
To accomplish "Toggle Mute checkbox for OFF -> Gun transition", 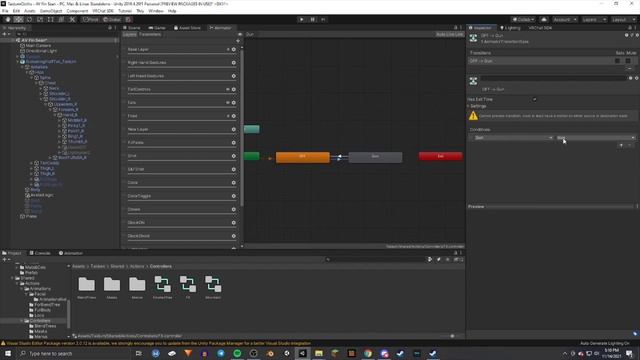I will tap(628, 61).
